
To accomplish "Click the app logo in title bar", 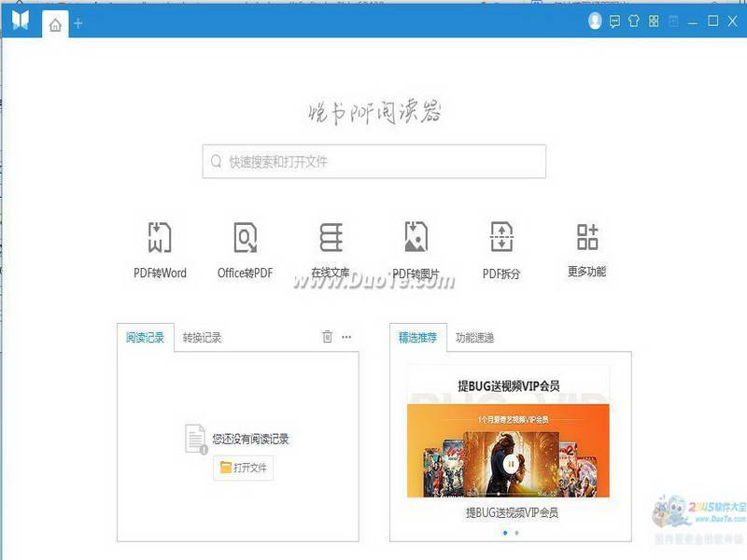I will click(x=21, y=20).
